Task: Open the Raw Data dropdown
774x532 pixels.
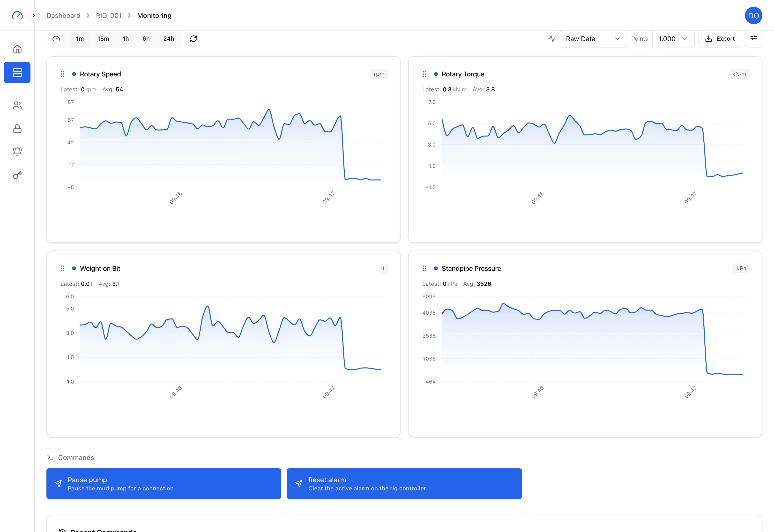Action: [x=593, y=39]
